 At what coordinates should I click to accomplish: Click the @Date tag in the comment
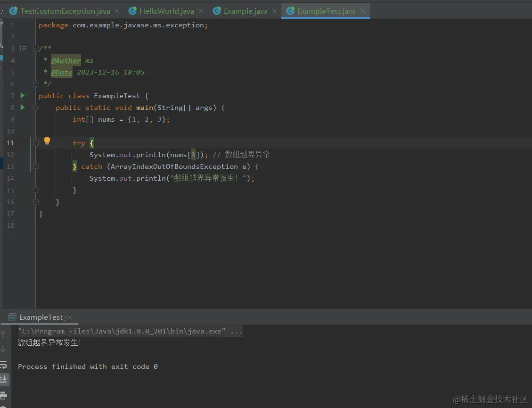61,72
